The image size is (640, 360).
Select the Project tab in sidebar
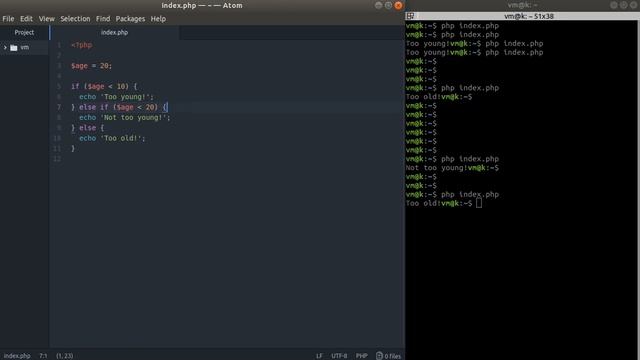(x=24, y=32)
